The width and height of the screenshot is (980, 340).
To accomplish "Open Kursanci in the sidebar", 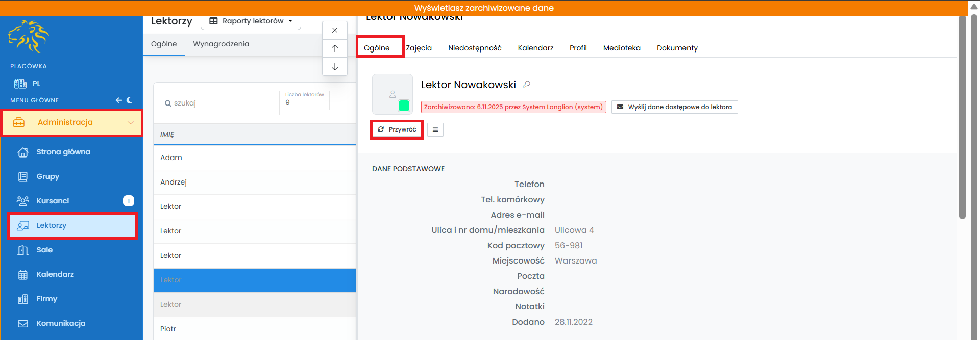I will click(x=53, y=201).
